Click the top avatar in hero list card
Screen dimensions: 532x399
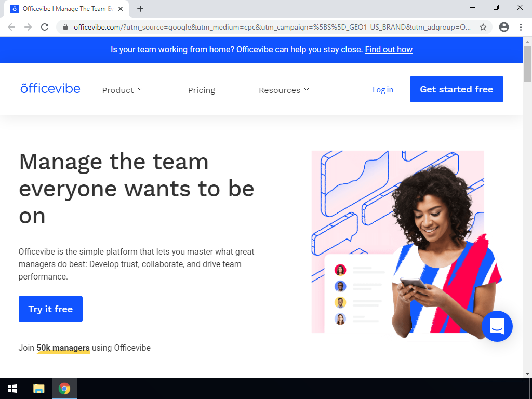click(340, 270)
